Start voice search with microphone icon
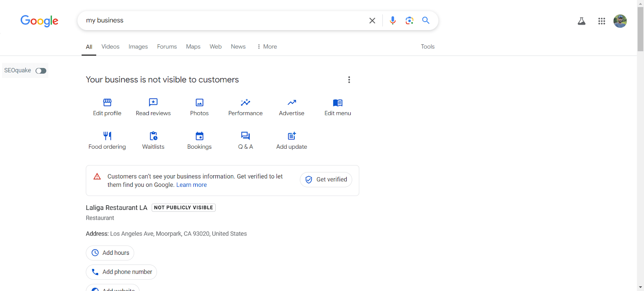This screenshot has height=291, width=644. [393, 20]
